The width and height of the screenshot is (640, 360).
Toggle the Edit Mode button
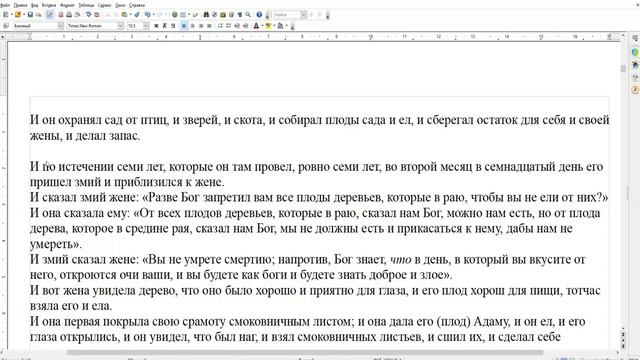50,14
